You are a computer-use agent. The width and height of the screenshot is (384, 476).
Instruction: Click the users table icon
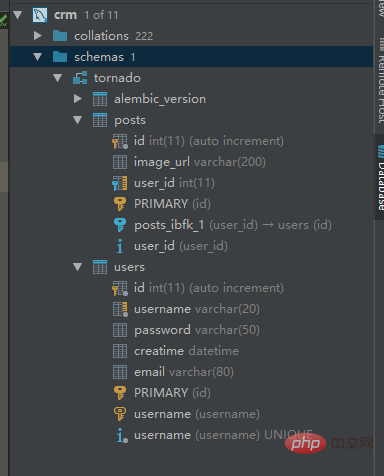[x=100, y=267]
